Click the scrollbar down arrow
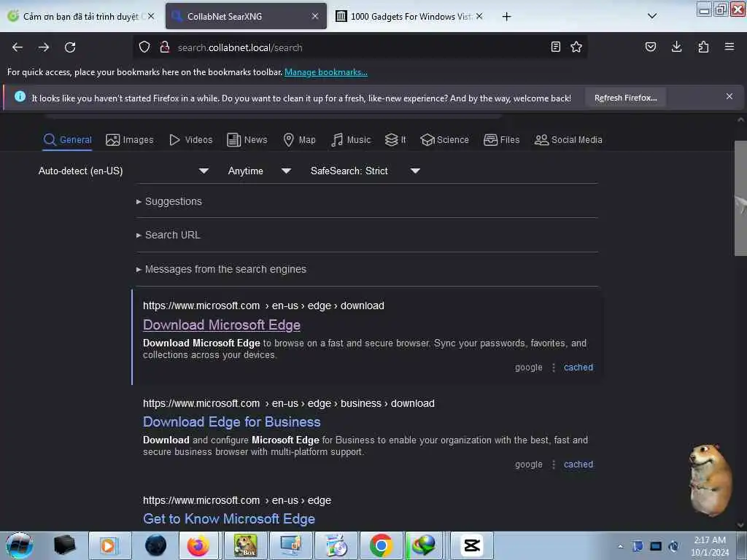747x560 pixels. (x=740, y=524)
